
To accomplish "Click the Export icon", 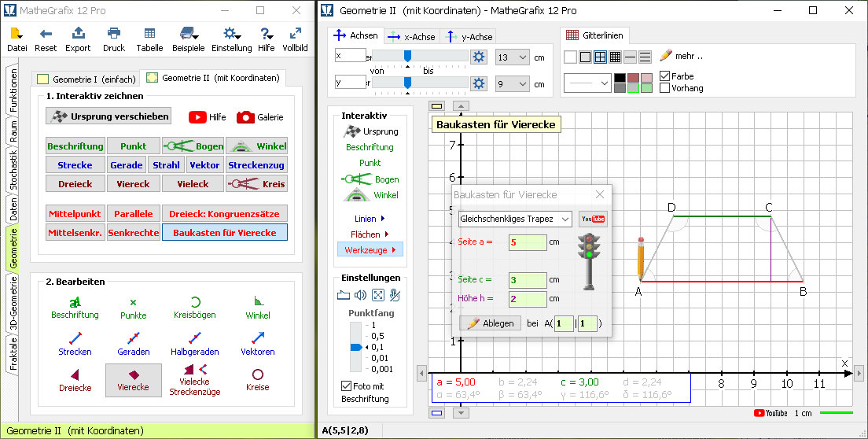I will (x=78, y=34).
